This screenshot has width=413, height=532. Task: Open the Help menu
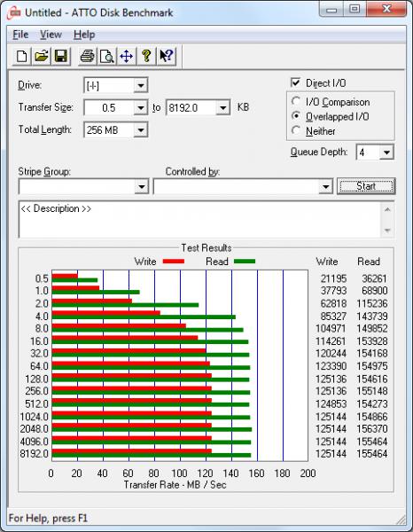(84, 35)
